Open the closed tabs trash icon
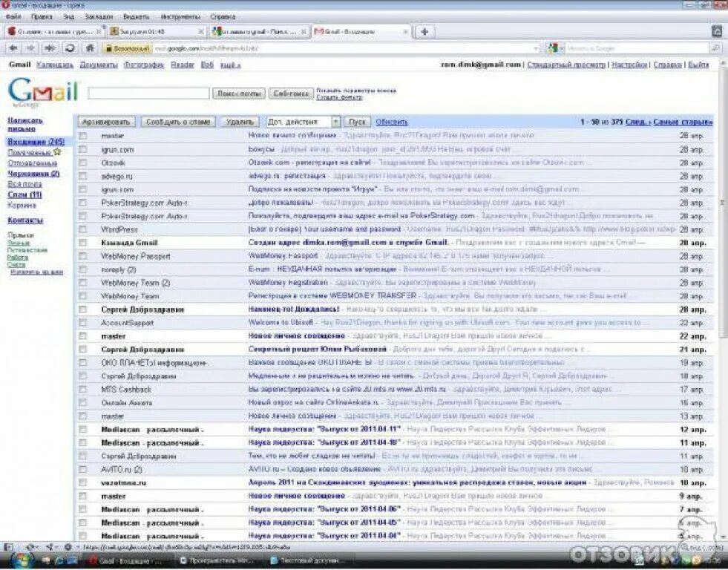The height and width of the screenshot is (570, 728). [717, 30]
